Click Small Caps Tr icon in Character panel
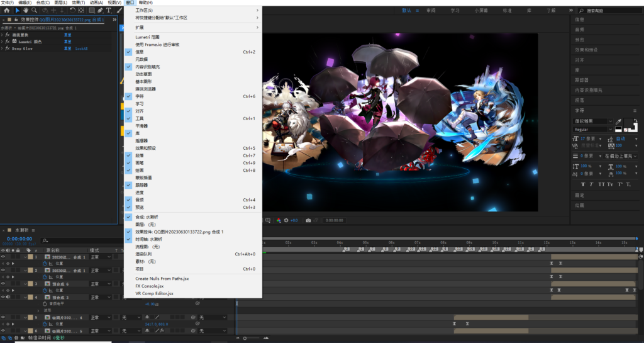This screenshot has width=644, height=343. pos(610,184)
